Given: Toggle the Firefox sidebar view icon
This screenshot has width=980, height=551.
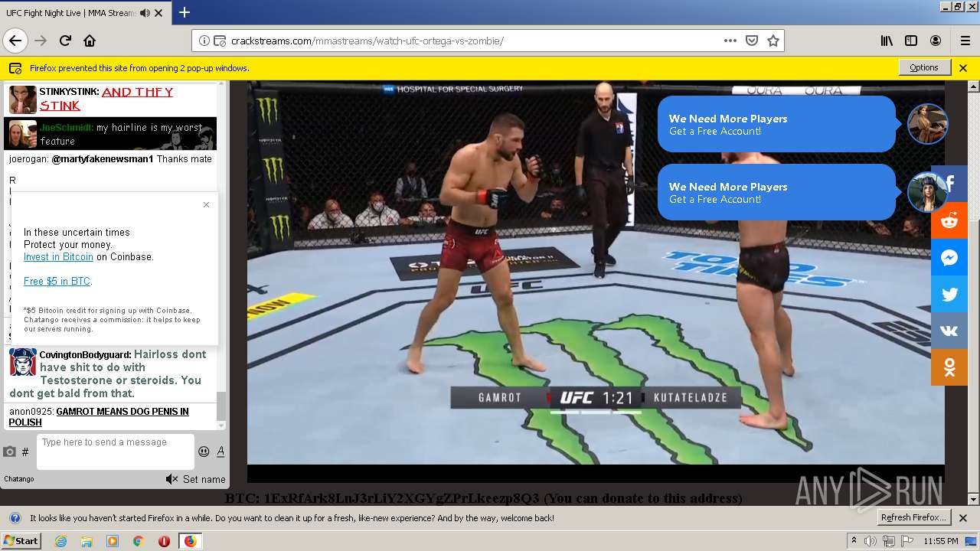Looking at the screenshot, I should pos(911,41).
